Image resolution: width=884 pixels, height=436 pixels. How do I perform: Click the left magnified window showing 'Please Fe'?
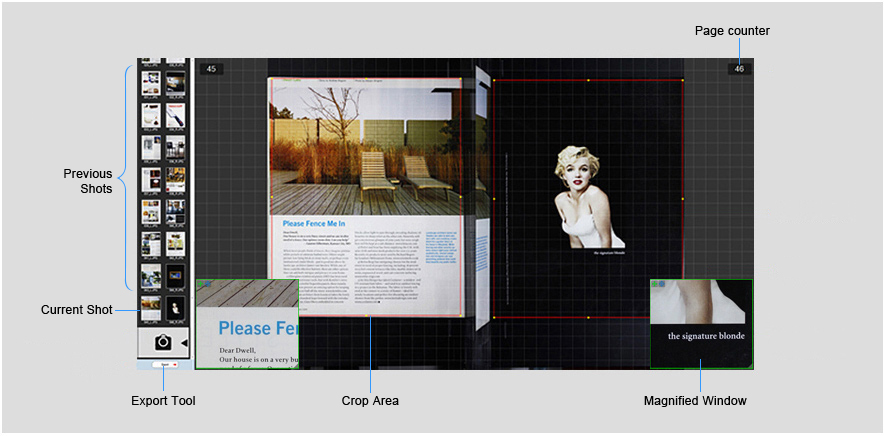point(247,324)
